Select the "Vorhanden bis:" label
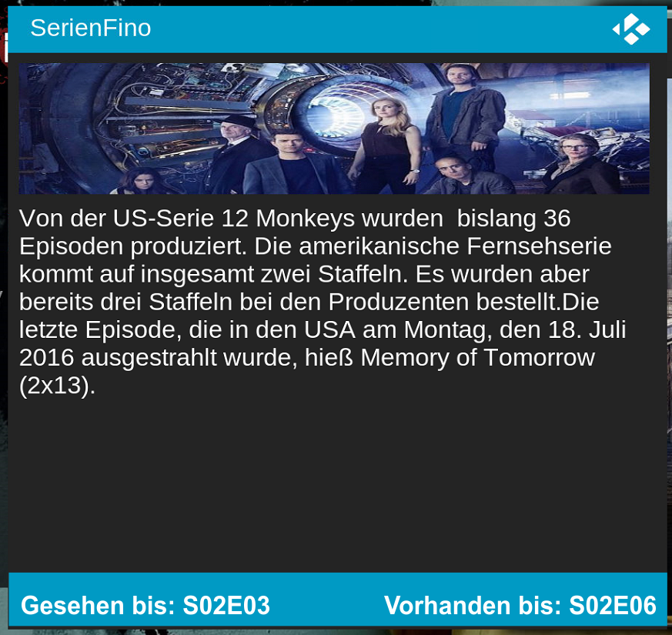The width and height of the screenshot is (672, 635). 473,606
